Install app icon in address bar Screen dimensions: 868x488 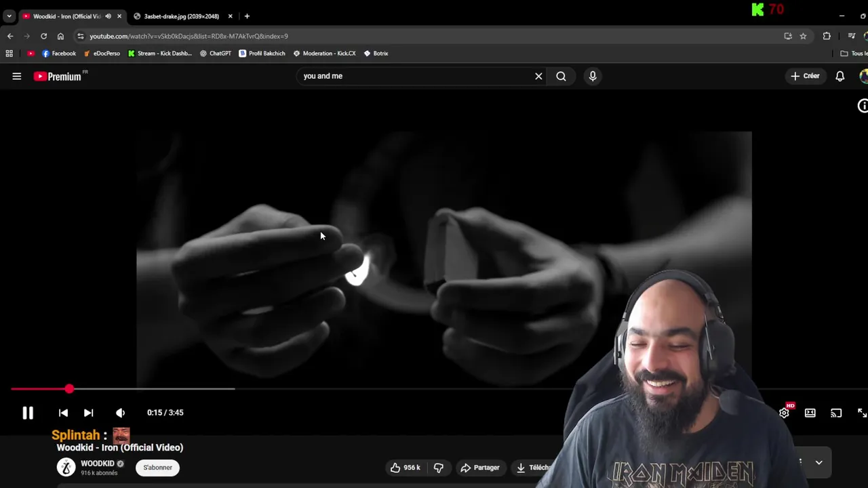tap(788, 36)
